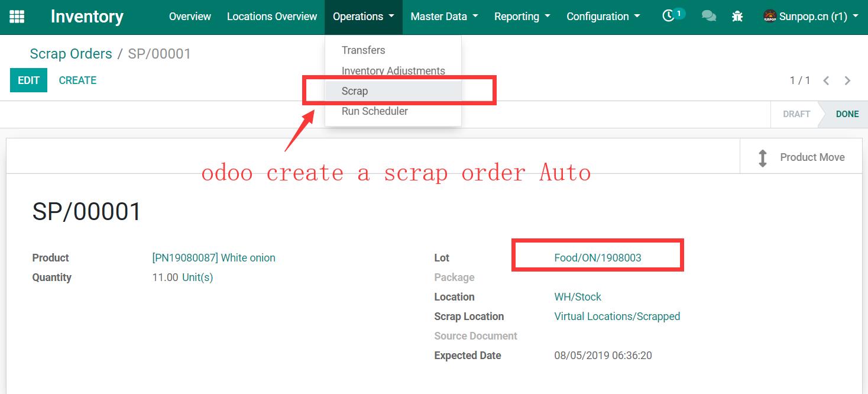This screenshot has height=394, width=868.
Task: Open the Sunpop.cn (r1) user menu
Action: pyautogui.click(x=810, y=17)
